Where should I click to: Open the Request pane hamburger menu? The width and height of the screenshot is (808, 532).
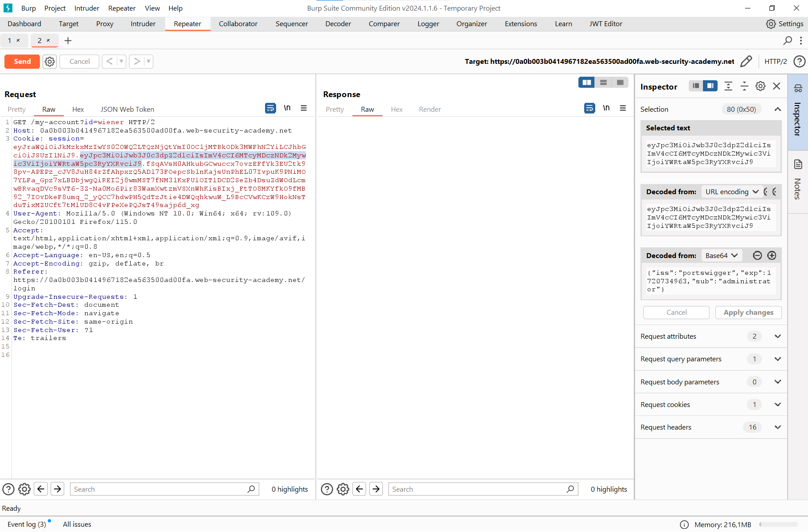tap(304, 108)
